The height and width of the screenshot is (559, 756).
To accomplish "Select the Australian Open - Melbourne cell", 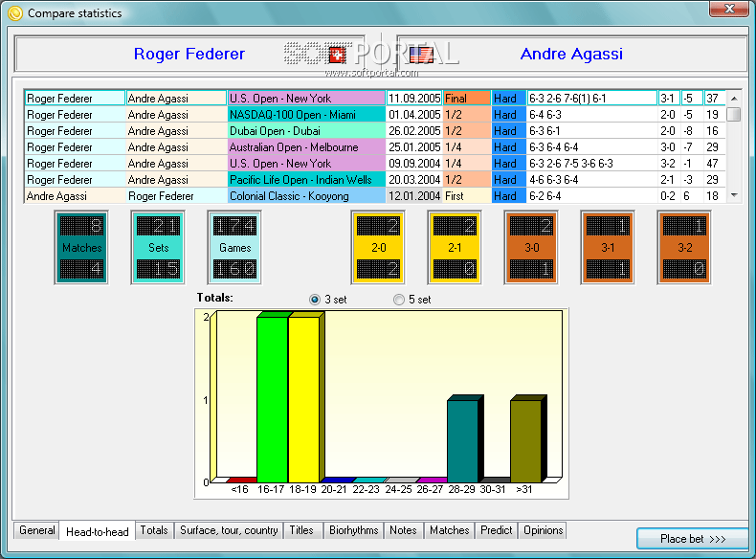I will click(306, 147).
